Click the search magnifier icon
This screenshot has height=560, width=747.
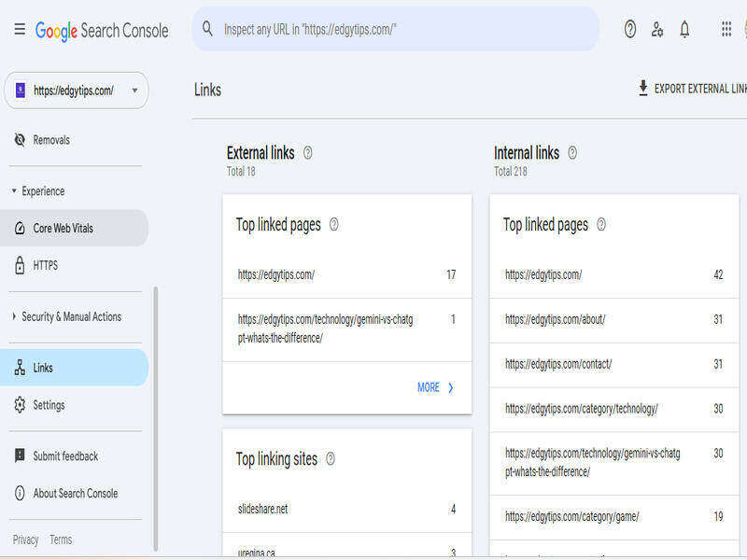click(x=207, y=29)
